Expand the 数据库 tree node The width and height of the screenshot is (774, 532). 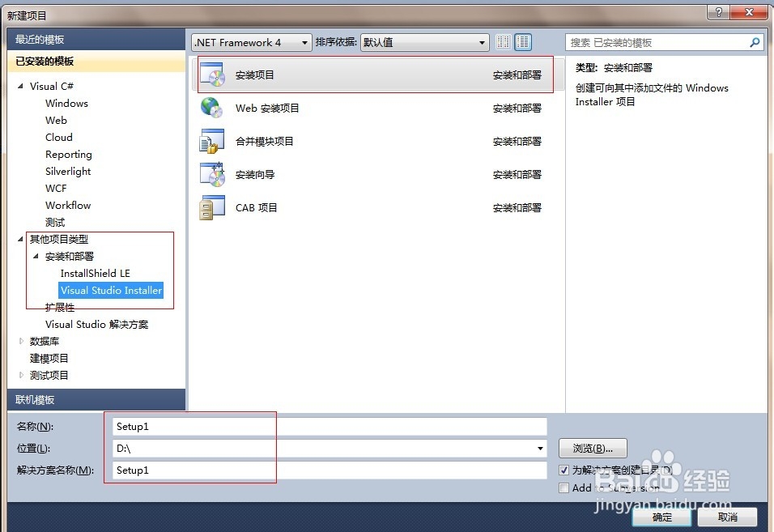click(21, 341)
